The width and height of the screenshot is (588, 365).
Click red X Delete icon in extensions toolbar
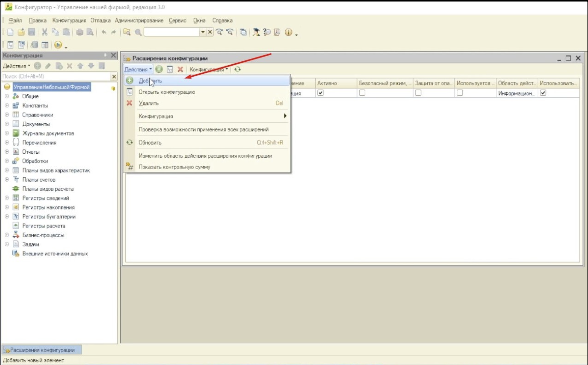coord(180,69)
